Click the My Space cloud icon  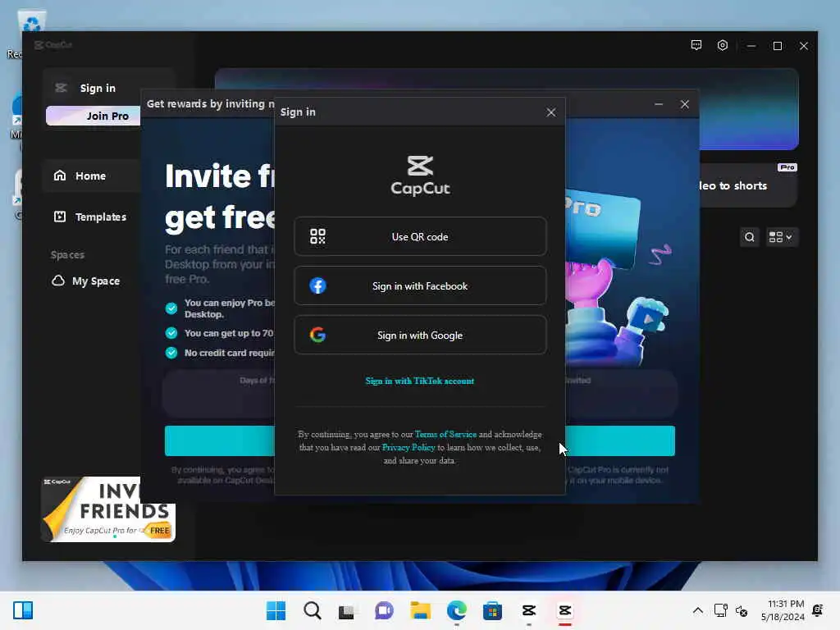[x=58, y=281]
